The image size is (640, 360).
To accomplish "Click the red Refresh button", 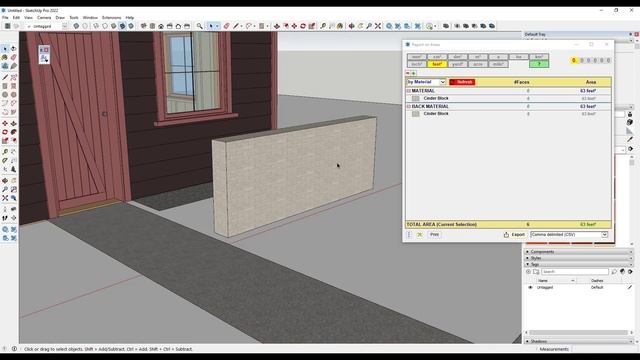I will [x=462, y=82].
